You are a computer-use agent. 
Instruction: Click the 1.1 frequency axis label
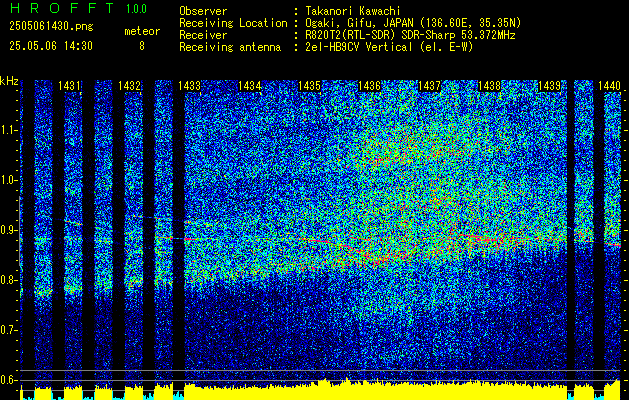[x=9, y=130]
